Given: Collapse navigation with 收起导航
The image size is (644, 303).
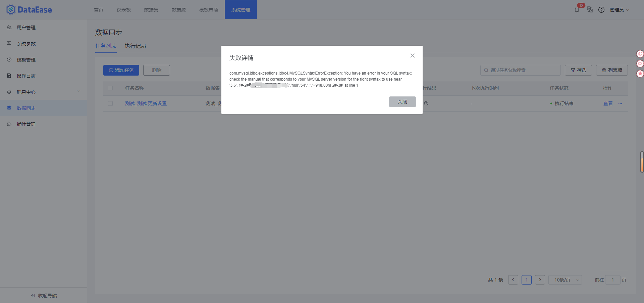Looking at the screenshot, I should 44,296.
